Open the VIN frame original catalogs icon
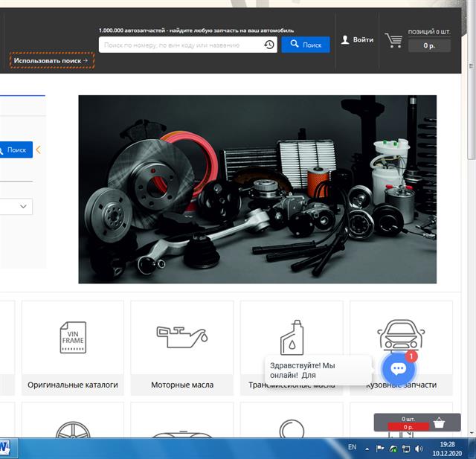476x459 pixels. (x=73, y=338)
